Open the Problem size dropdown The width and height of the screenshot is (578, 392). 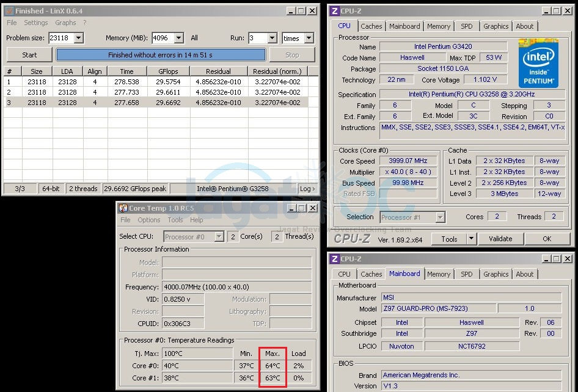coord(78,38)
